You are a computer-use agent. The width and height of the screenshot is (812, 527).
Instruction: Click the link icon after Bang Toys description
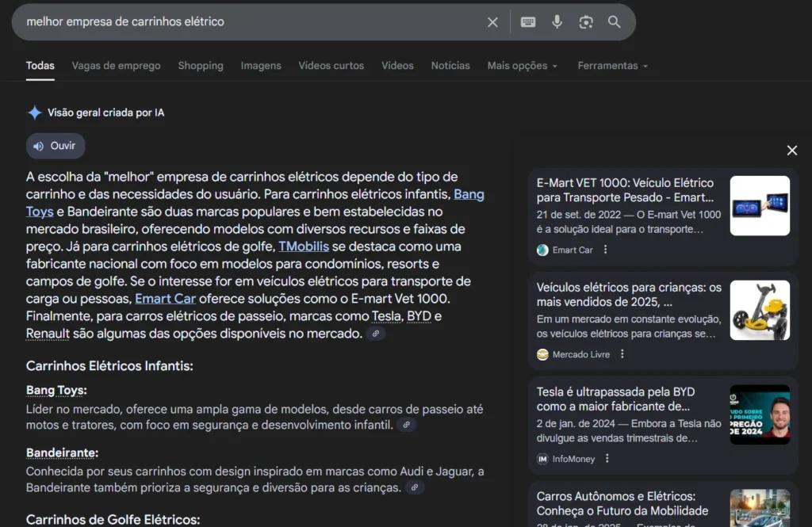pos(408,426)
